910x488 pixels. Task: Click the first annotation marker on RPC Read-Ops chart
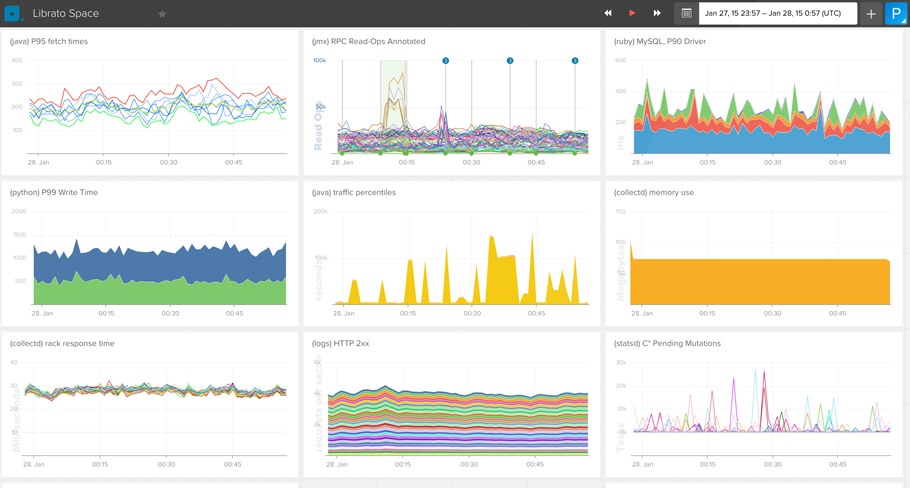click(446, 61)
